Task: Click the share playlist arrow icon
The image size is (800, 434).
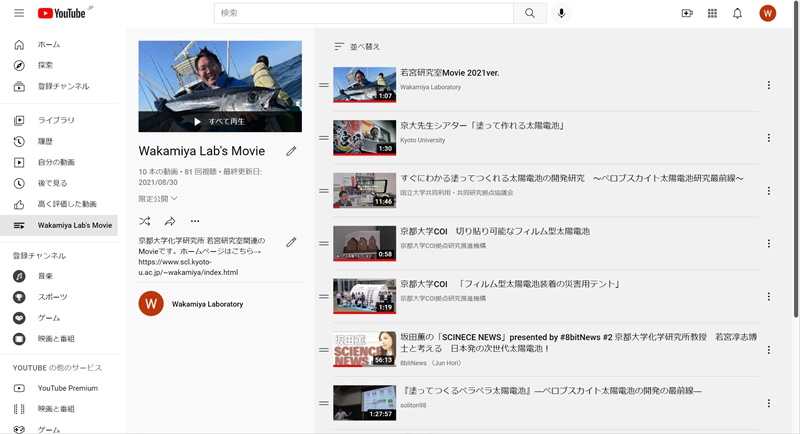Action: [170, 221]
